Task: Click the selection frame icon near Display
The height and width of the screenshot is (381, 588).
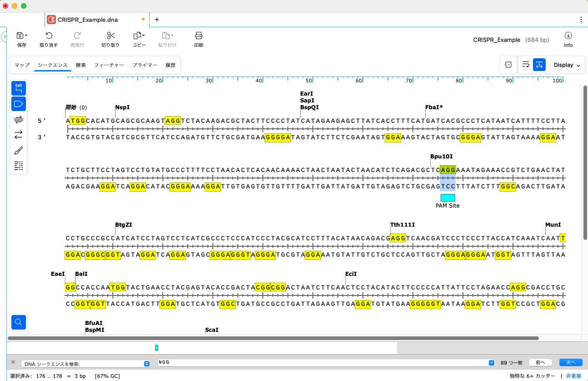Action: [x=508, y=65]
